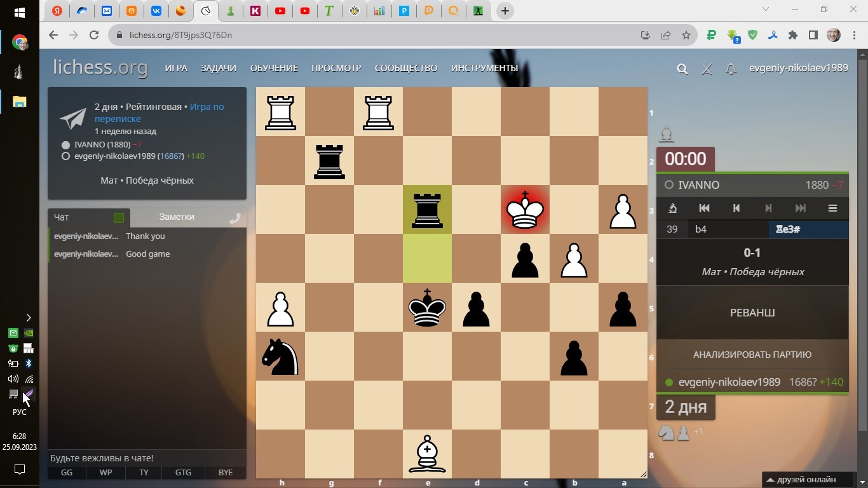This screenshot has width=868, height=488.
Task: Open IVANNO player name beside the board
Action: pos(699,185)
